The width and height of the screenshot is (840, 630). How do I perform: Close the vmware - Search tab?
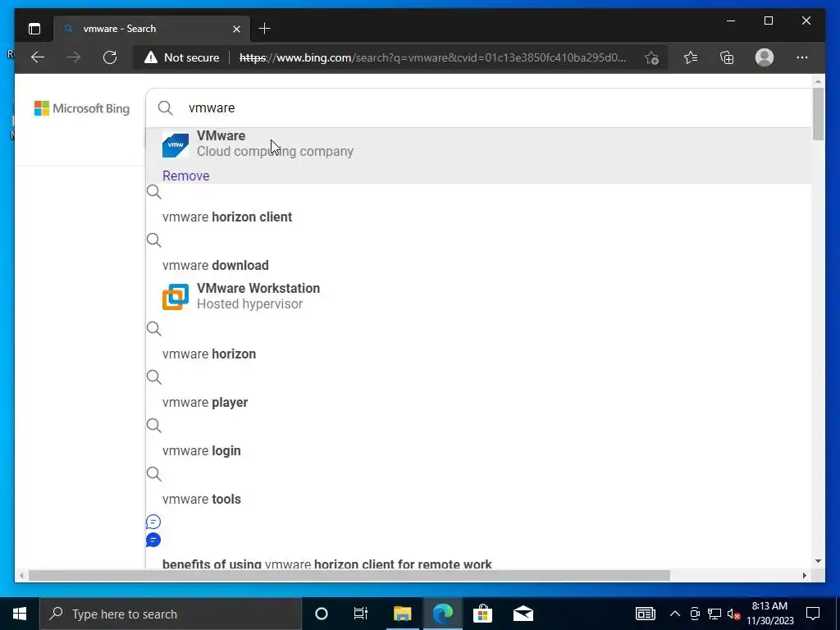coord(236,29)
